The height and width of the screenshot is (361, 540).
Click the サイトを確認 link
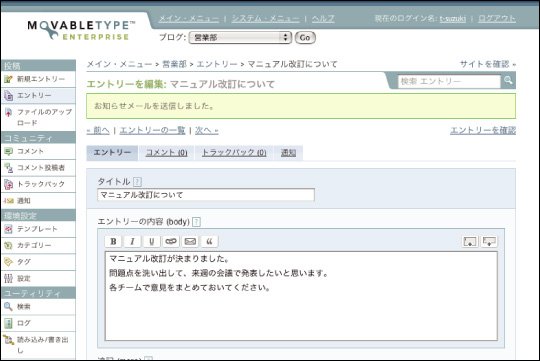tap(488, 64)
